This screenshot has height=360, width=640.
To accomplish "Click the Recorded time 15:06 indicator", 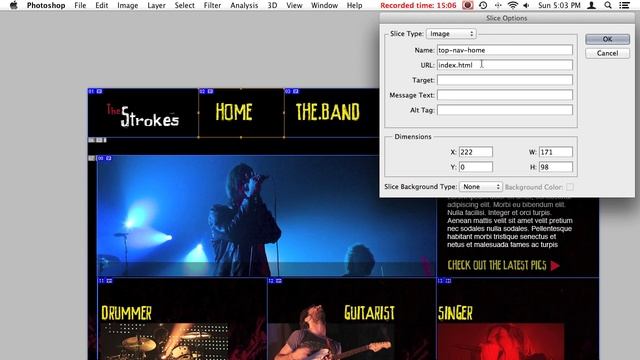I will pyautogui.click(x=418, y=5).
